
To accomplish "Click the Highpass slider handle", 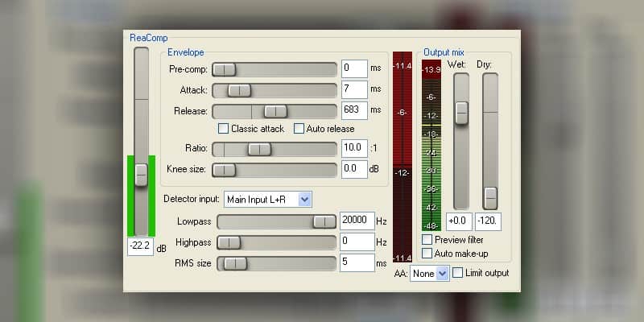I will tap(229, 242).
